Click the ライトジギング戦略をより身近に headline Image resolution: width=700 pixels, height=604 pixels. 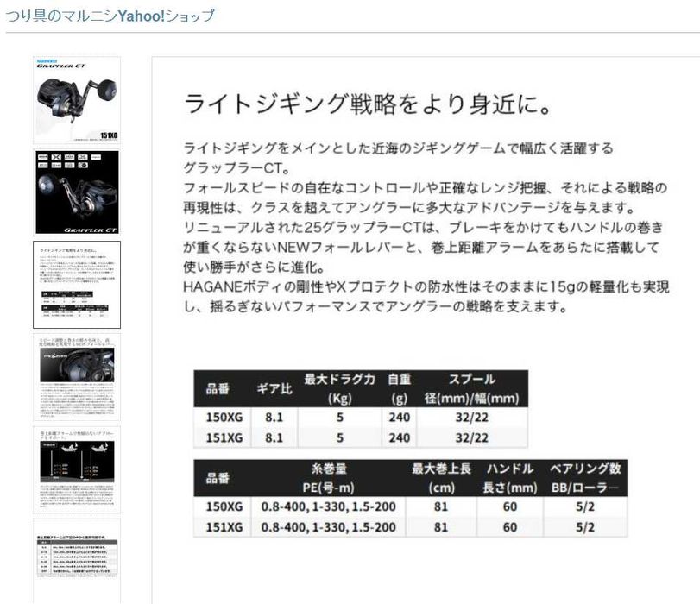point(369,104)
